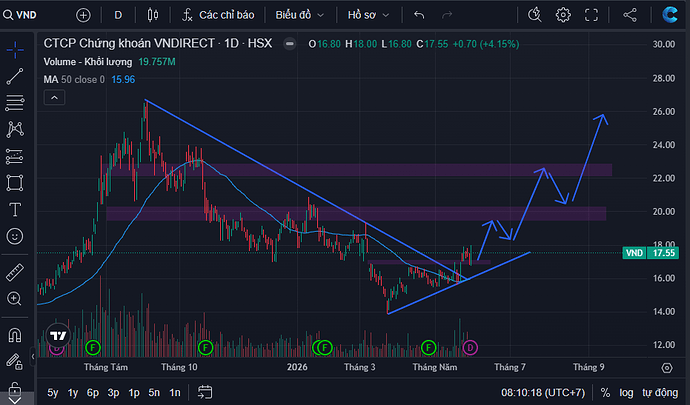Click the F marker above the Tháng 10 label
The image size is (690, 405).
point(206,348)
